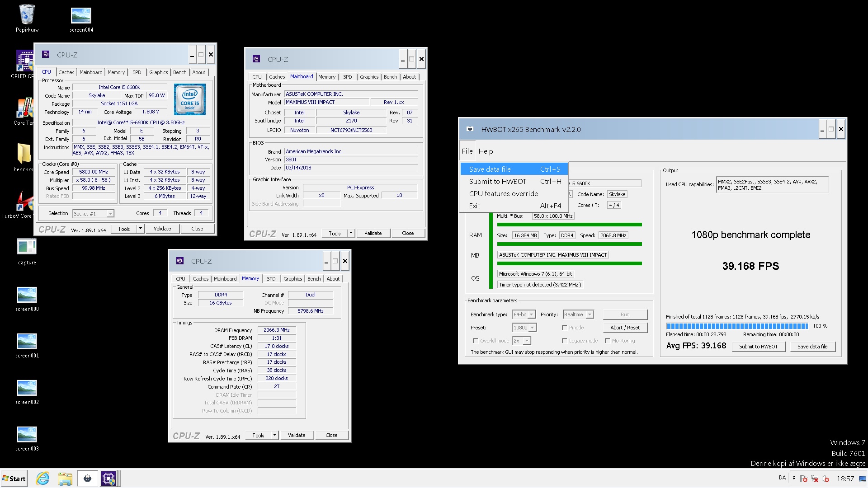Expand the Tools dropdown arrow in CPU window
The image size is (868, 488).
(140, 229)
